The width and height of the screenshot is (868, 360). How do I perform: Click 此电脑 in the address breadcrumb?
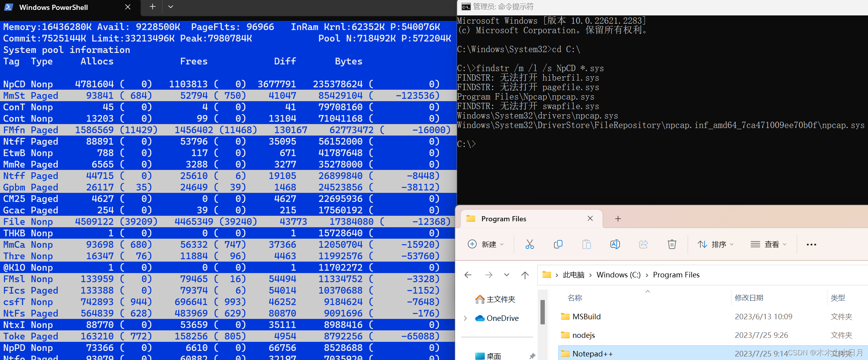point(573,275)
